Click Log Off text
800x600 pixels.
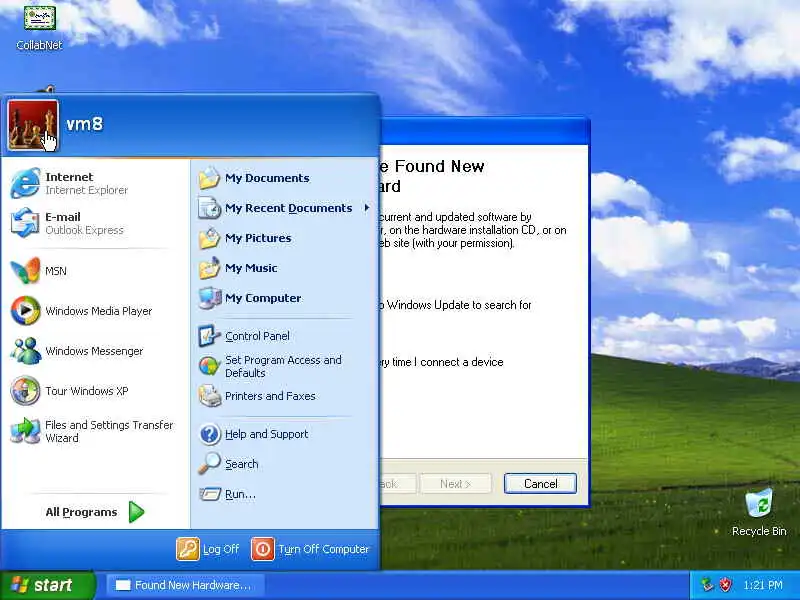click(221, 549)
